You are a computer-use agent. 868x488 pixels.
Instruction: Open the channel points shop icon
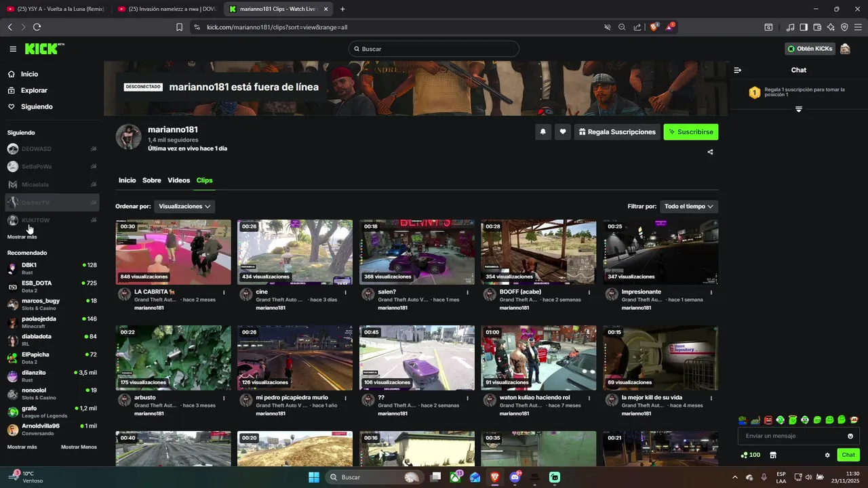[x=772, y=455]
